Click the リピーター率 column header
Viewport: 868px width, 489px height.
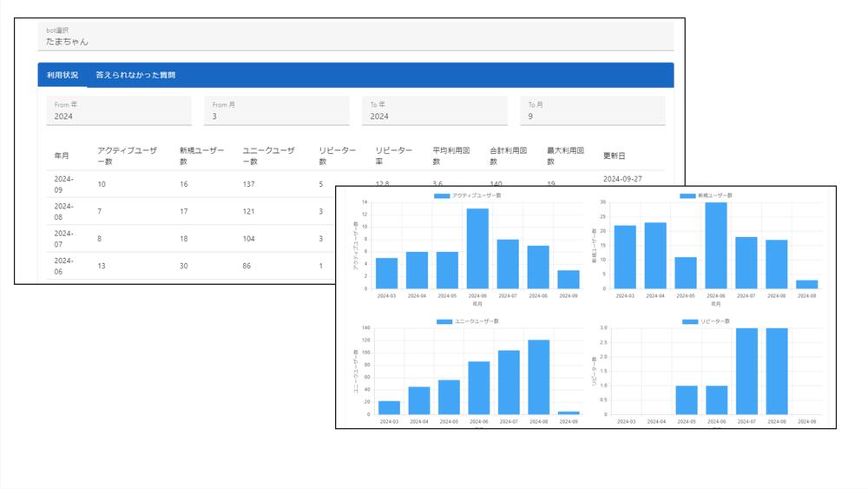tap(393, 155)
